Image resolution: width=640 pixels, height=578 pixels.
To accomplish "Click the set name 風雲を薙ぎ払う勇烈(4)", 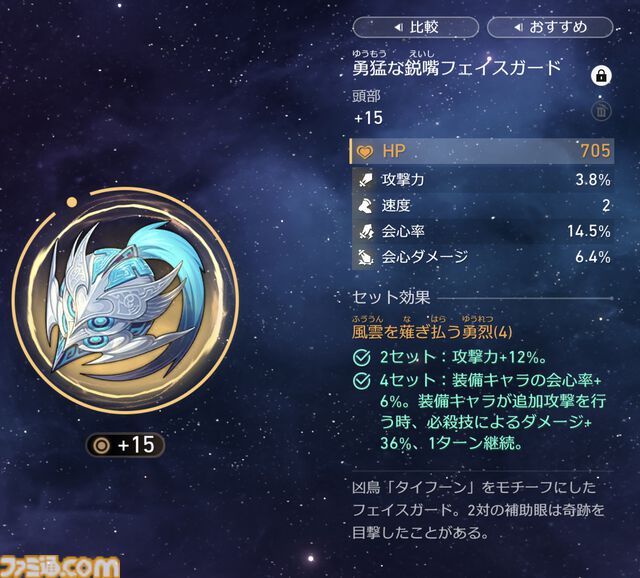I will (432, 332).
